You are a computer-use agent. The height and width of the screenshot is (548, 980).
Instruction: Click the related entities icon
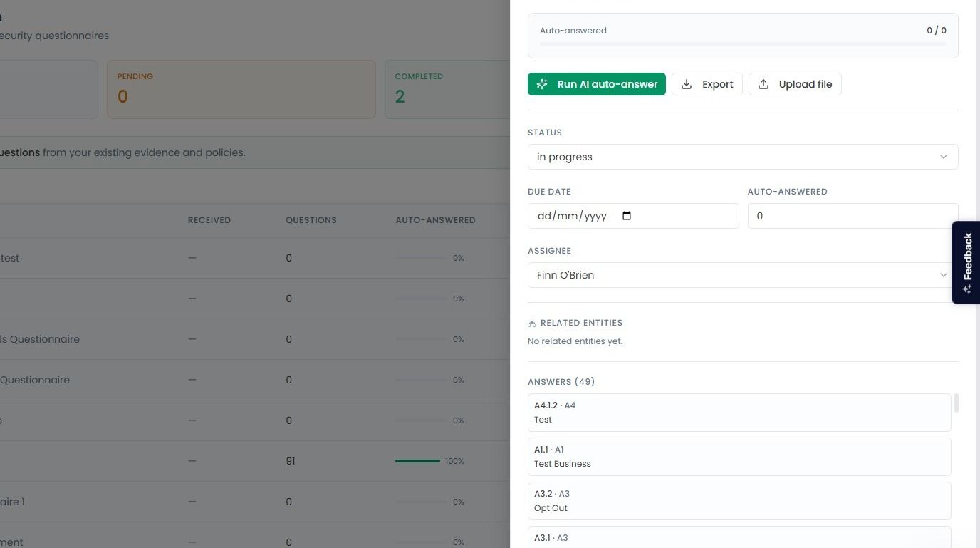532,323
